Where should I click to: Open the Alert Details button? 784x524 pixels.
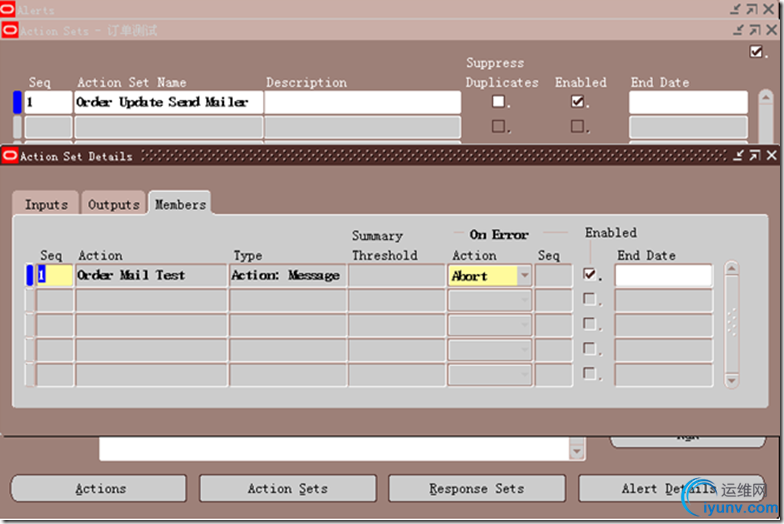pyautogui.click(x=670, y=488)
